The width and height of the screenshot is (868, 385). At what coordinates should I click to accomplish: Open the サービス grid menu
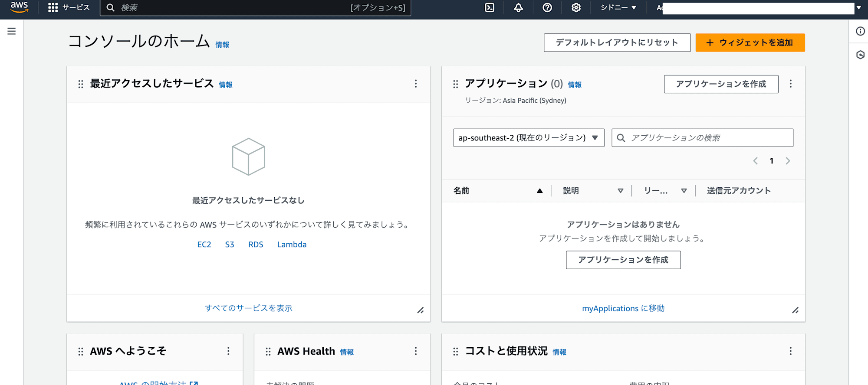69,7
